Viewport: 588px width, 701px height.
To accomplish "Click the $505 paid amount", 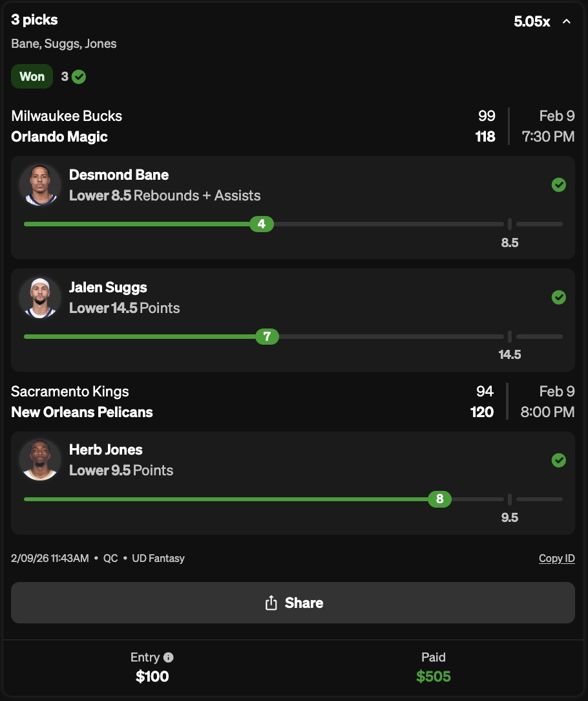I will click(433, 676).
